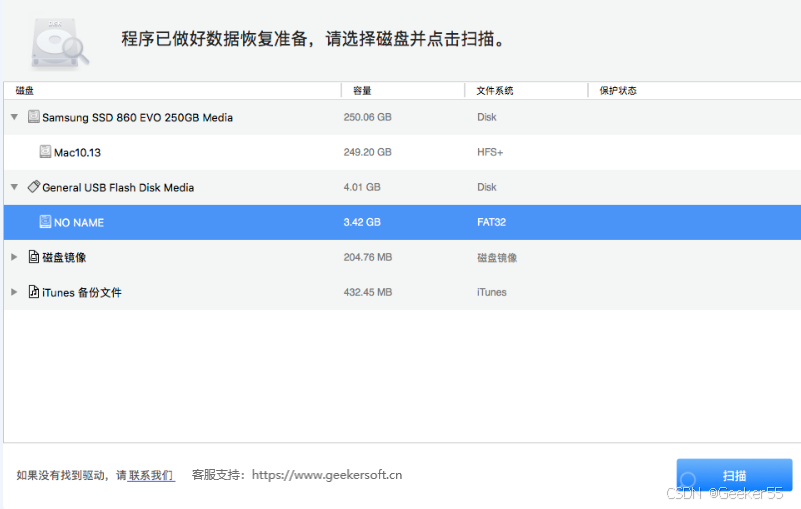Click the Mac10.13 volume icon
Viewport: 801px width, 509px height.
coord(45,151)
